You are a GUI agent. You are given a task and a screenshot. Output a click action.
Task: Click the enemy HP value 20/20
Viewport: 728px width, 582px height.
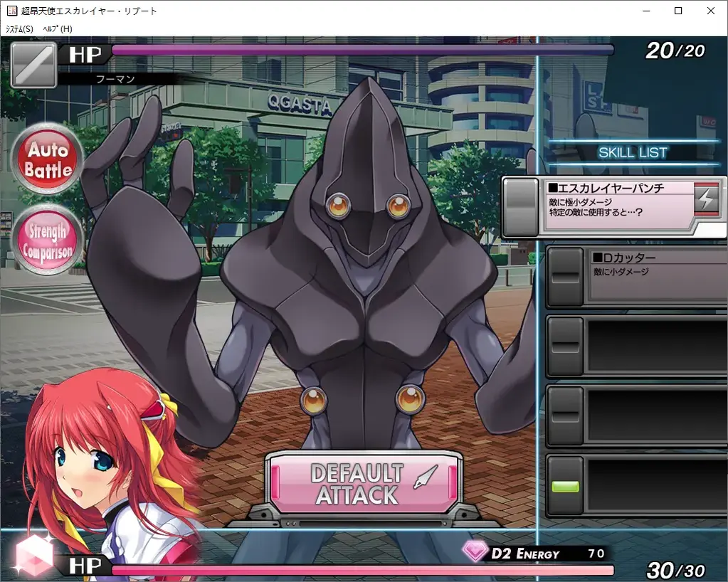point(675,51)
